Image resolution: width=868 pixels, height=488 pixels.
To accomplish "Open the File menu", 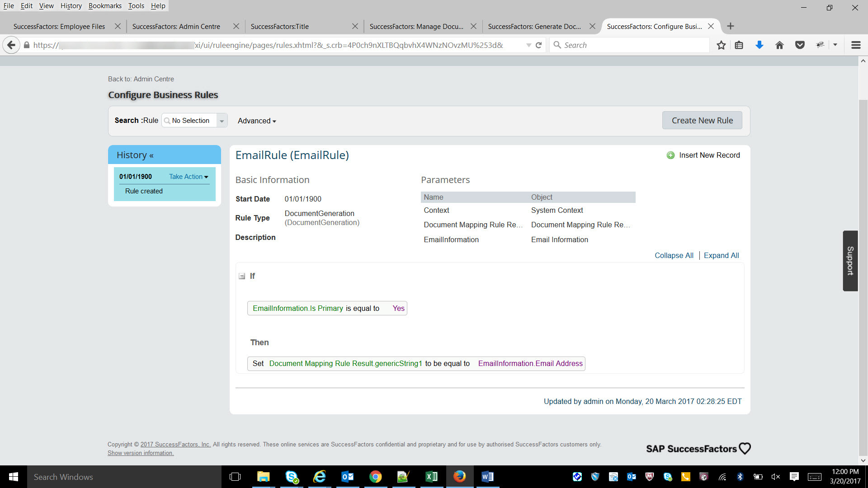I will (9, 5).
